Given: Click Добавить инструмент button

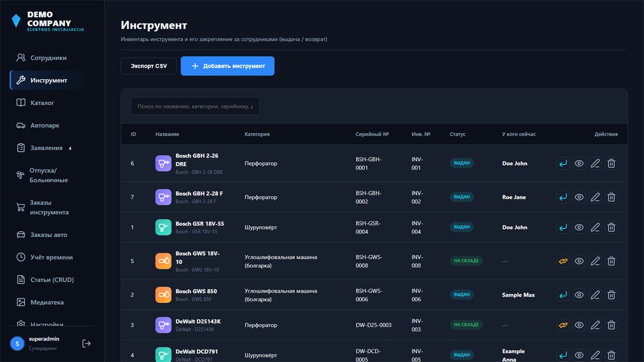Looking at the screenshot, I should 228,66.
